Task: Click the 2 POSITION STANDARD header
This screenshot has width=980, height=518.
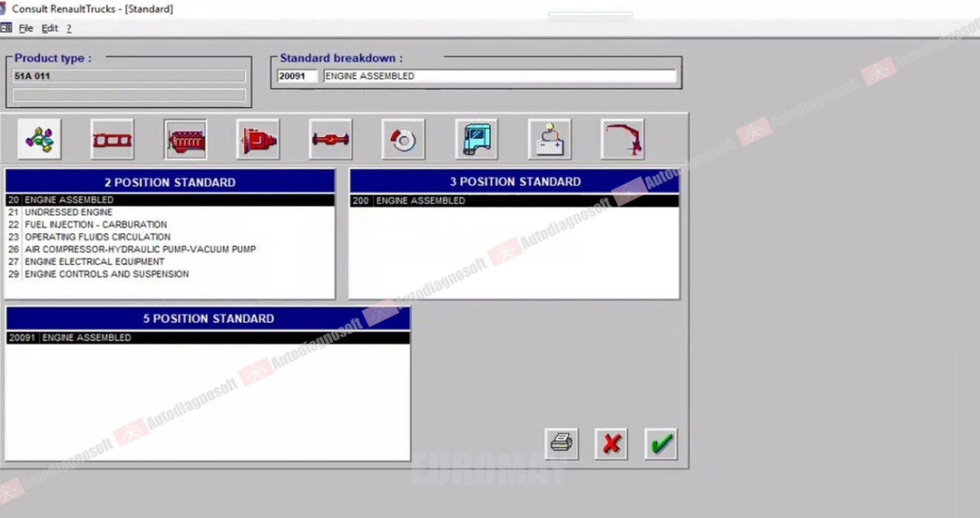Action: tap(170, 181)
